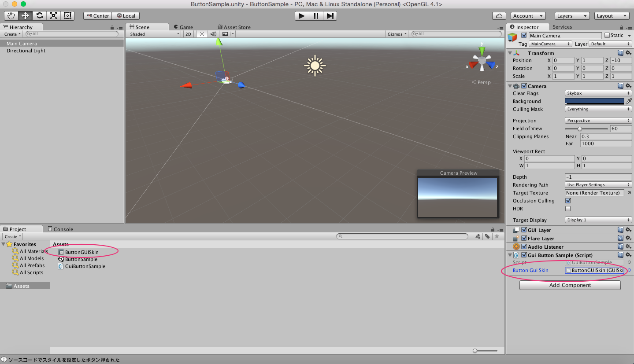Click the Add Component button
Image resolution: width=634 pixels, height=364 pixels.
[569, 285]
